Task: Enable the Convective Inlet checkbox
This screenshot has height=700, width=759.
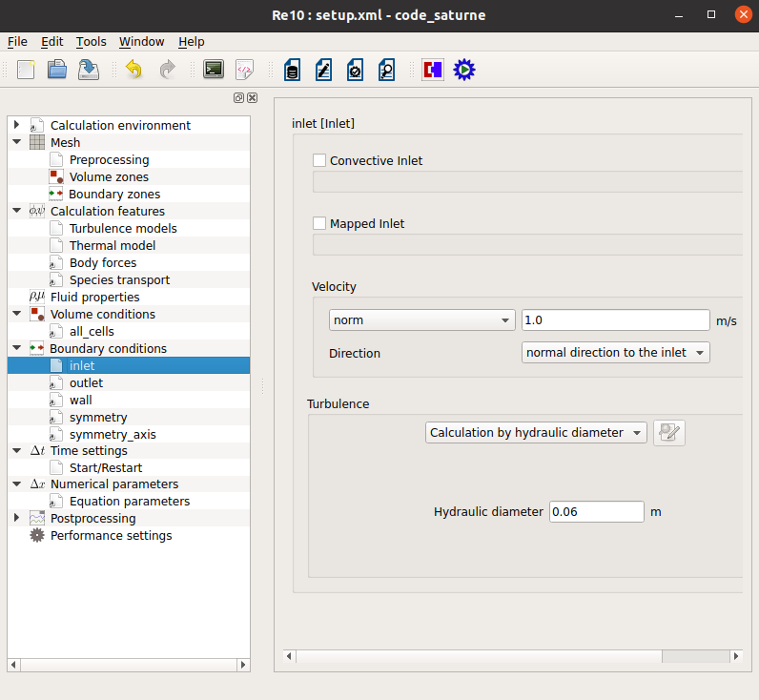Action: tap(319, 161)
